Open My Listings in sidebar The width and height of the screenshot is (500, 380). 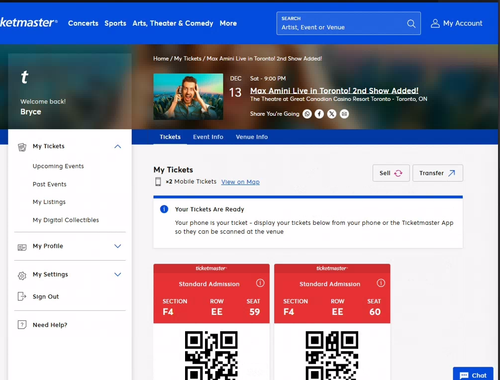click(x=49, y=202)
